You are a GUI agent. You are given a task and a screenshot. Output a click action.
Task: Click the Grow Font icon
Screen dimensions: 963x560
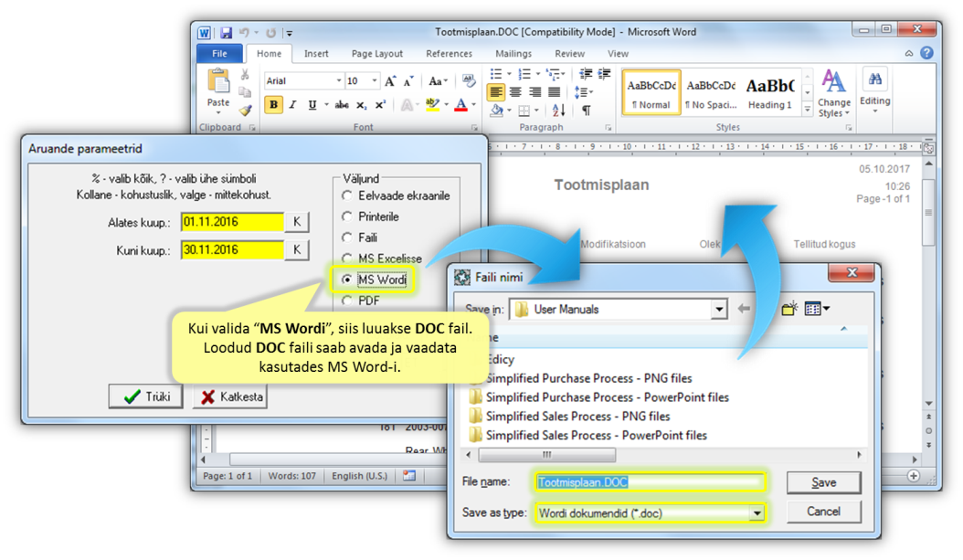click(x=390, y=81)
